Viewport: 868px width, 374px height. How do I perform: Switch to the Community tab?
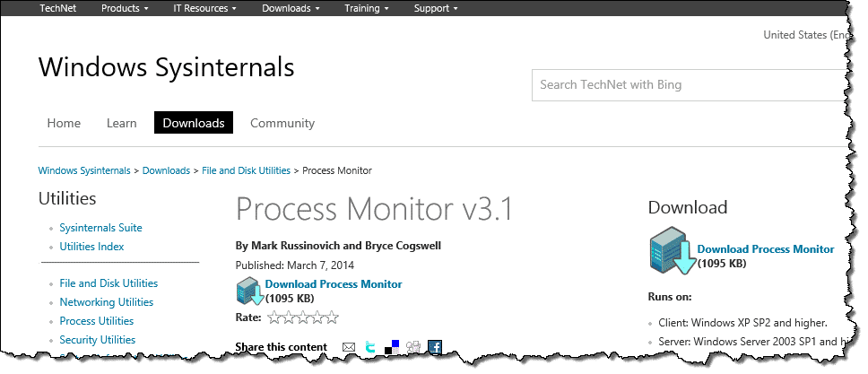tap(282, 123)
